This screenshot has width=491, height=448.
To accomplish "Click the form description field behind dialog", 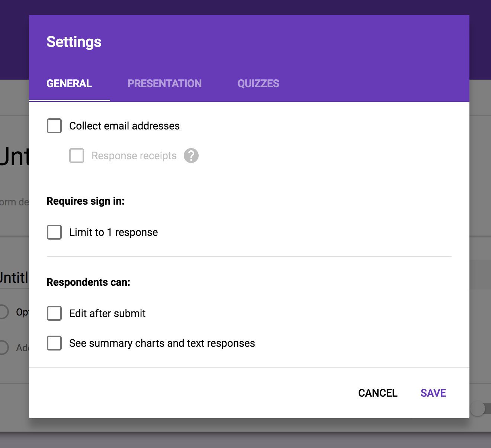I will pos(14,202).
